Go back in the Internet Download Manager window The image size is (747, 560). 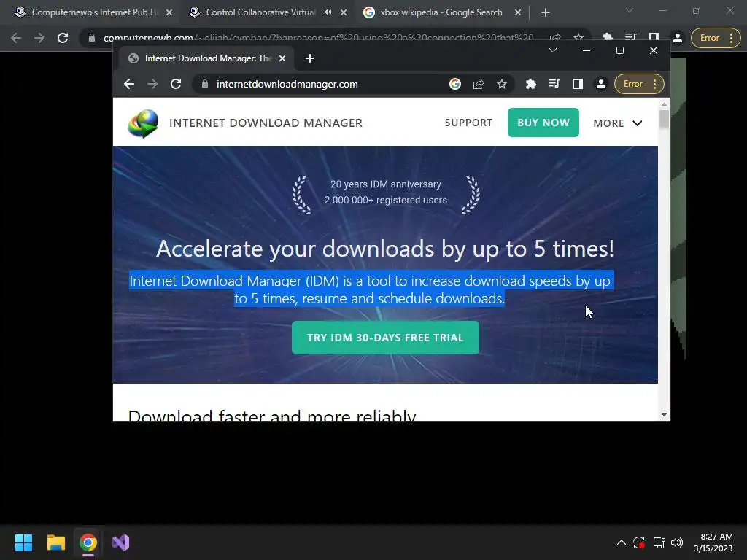[129, 85]
